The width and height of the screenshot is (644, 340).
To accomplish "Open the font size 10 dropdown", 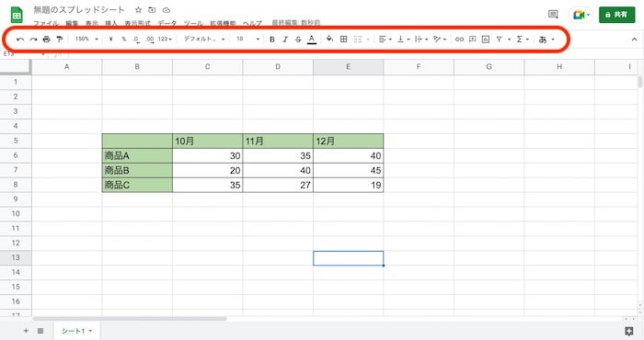I will pyautogui.click(x=247, y=39).
